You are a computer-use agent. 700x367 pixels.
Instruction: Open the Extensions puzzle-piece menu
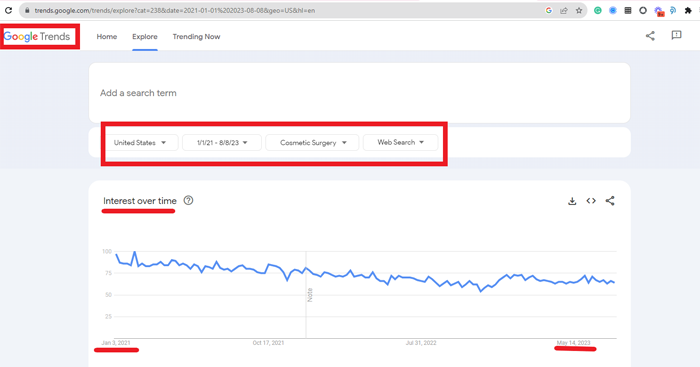pyautogui.click(x=688, y=10)
